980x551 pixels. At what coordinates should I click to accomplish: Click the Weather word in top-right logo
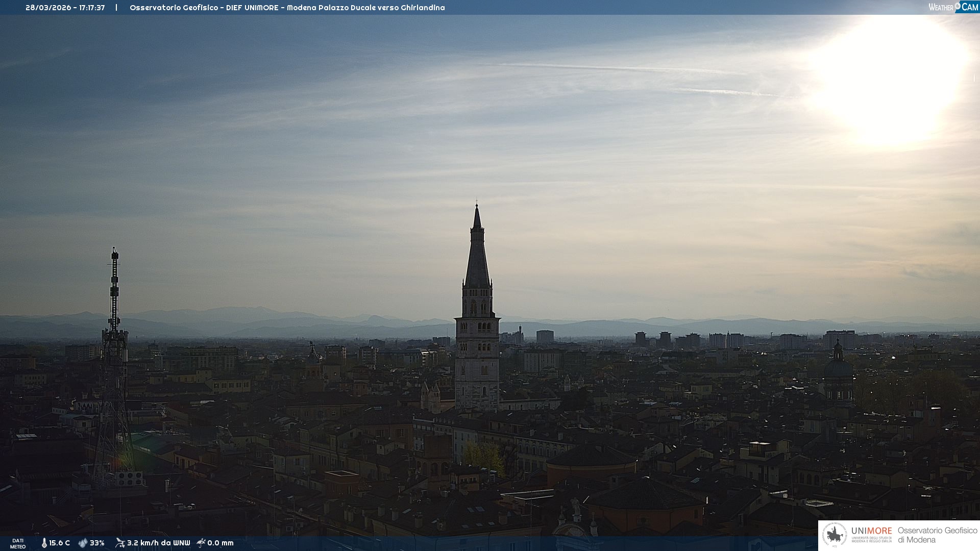[x=941, y=7]
